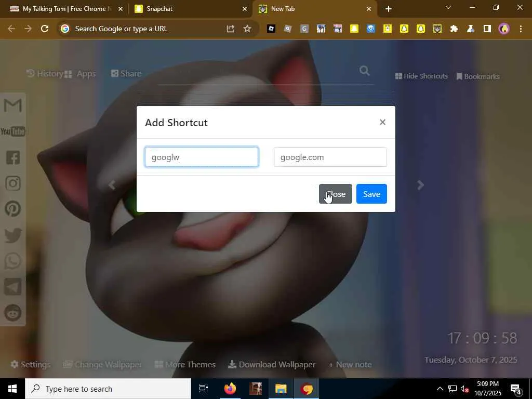Click the Share link
The image size is (532, 399).
[x=126, y=74]
